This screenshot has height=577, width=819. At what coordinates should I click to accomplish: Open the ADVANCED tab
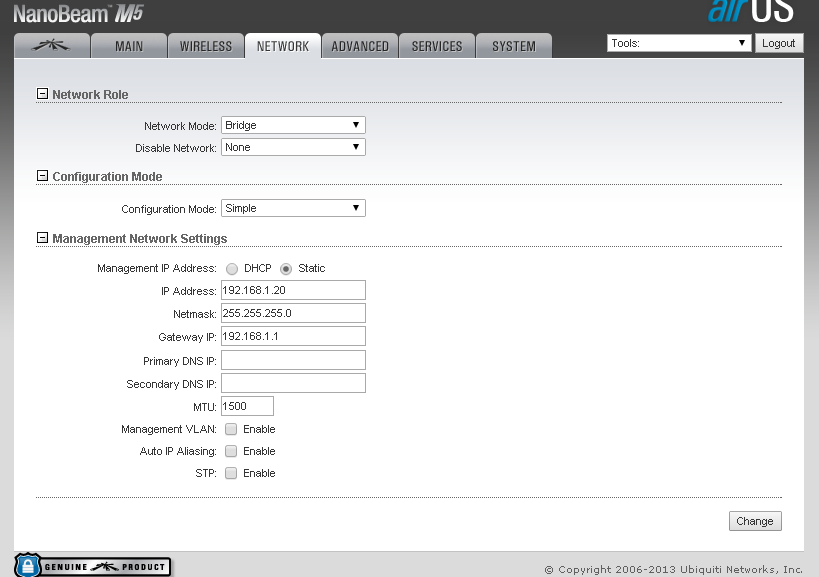360,46
